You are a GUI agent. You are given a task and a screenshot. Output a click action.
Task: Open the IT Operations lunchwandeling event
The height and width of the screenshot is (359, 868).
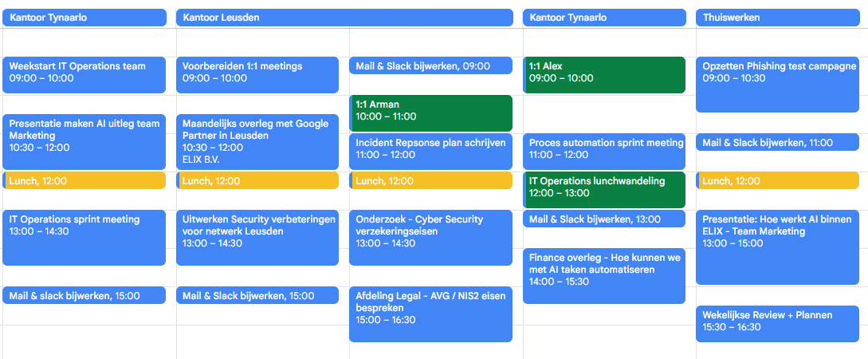pyautogui.click(x=604, y=190)
